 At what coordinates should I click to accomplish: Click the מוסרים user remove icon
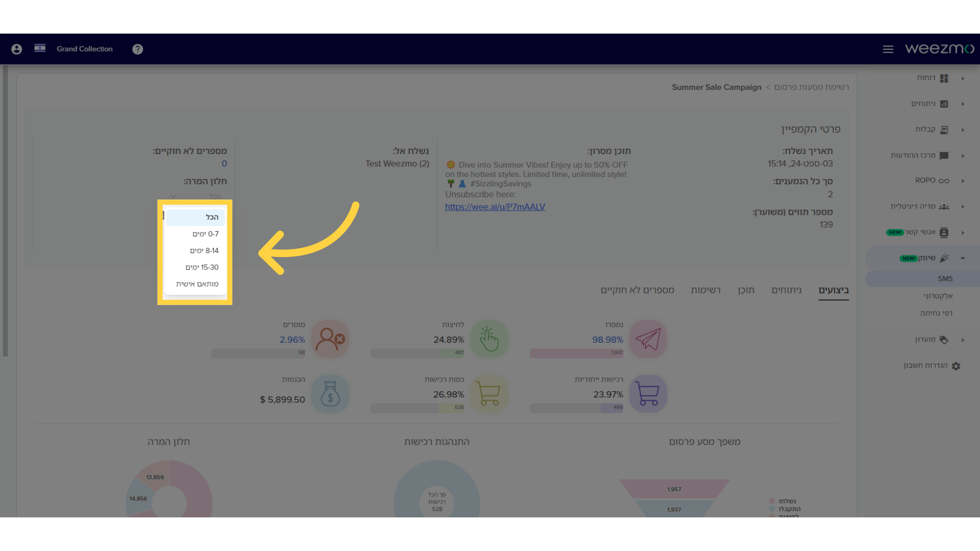[330, 339]
